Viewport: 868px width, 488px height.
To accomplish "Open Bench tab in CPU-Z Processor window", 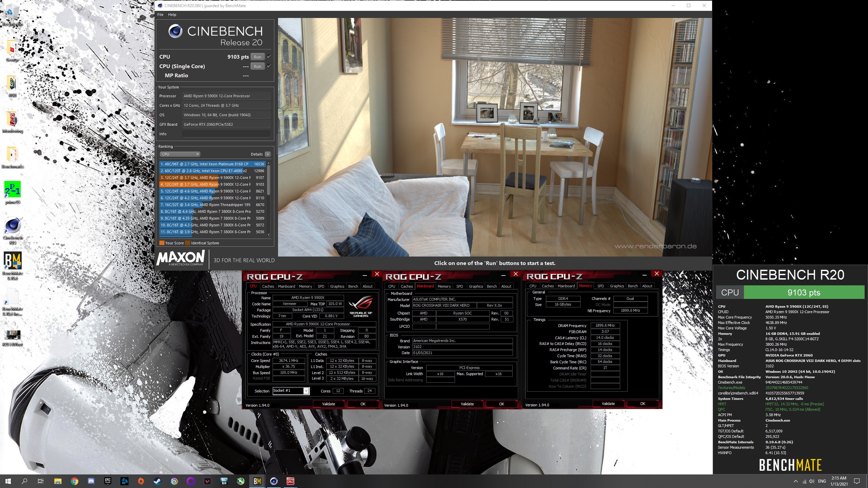I will coord(353,286).
